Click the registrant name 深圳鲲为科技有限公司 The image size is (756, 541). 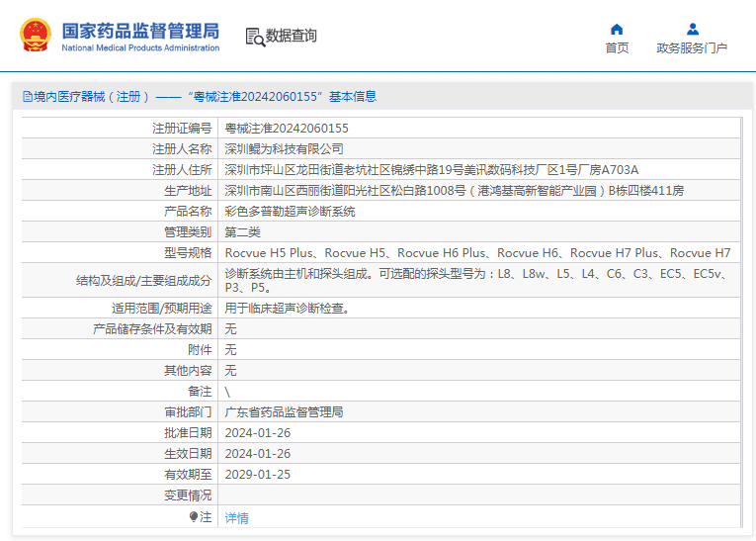[x=285, y=149]
